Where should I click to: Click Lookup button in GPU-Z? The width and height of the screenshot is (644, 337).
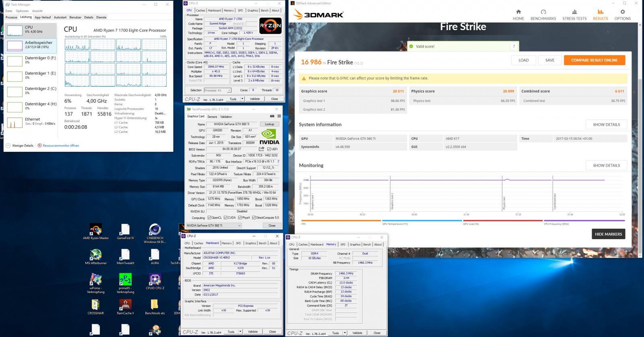point(269,124)
